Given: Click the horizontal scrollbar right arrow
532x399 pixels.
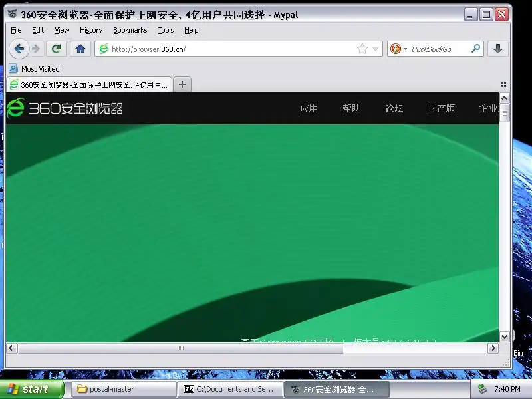Looking at the screenshot, I should pyautogui.click(x=493, y=348).
